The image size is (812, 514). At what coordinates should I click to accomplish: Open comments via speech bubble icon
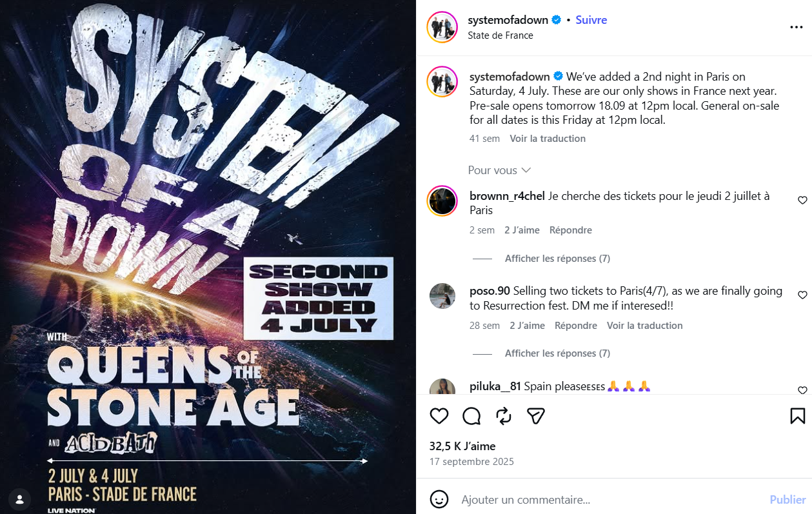coord(471,416)
